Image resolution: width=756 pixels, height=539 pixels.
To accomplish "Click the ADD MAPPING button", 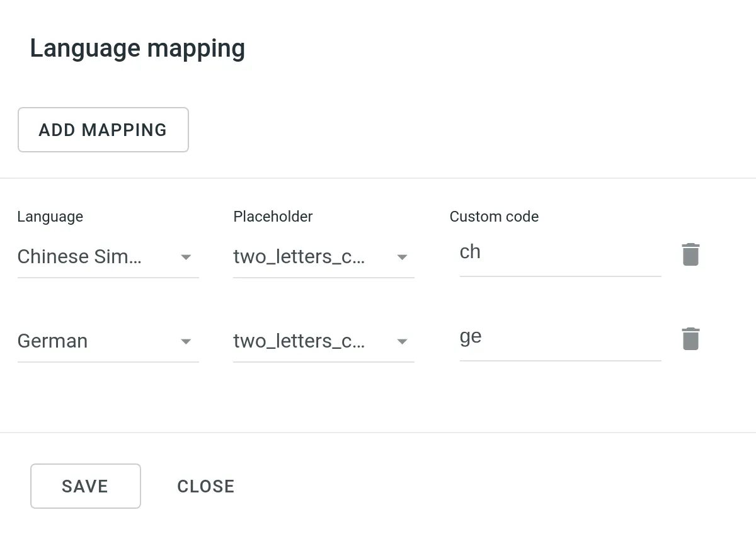I will (x=103, y=130).
